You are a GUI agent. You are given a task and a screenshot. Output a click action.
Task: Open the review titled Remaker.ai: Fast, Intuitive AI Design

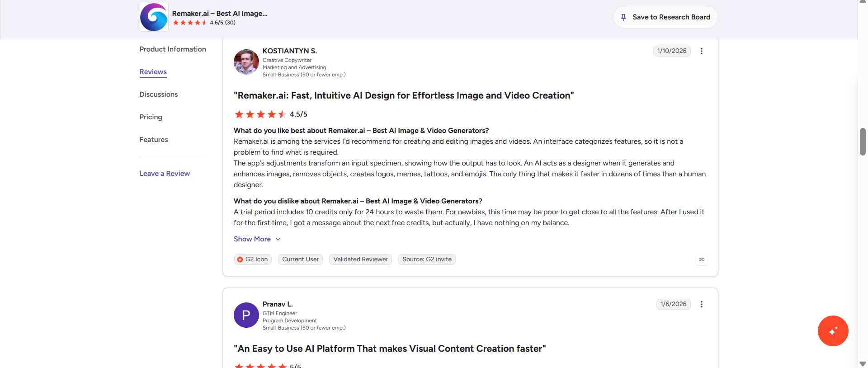click(x=404, y=95)
